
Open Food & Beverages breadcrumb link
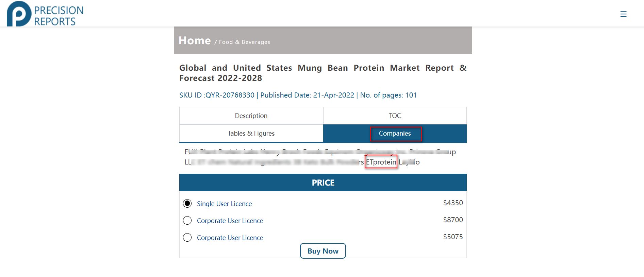tap(244, 42)
